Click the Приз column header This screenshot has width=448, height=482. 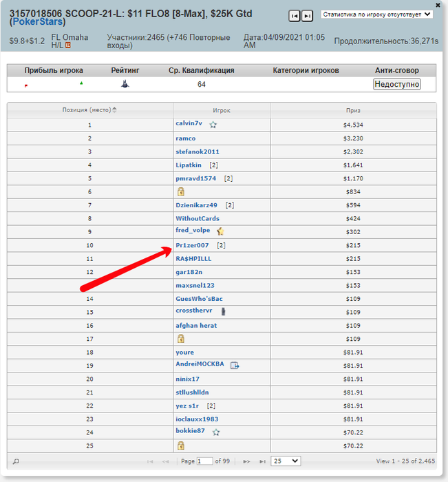click(x=353, y=110)
